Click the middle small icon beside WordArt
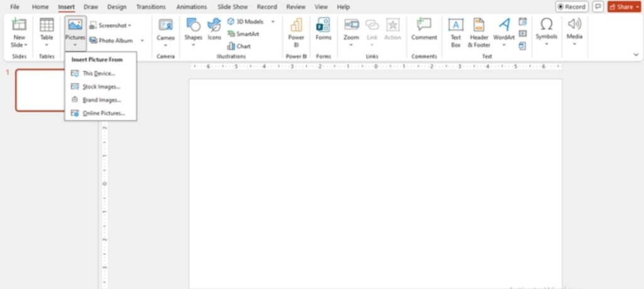644x289 pixels. coord(523,34)
